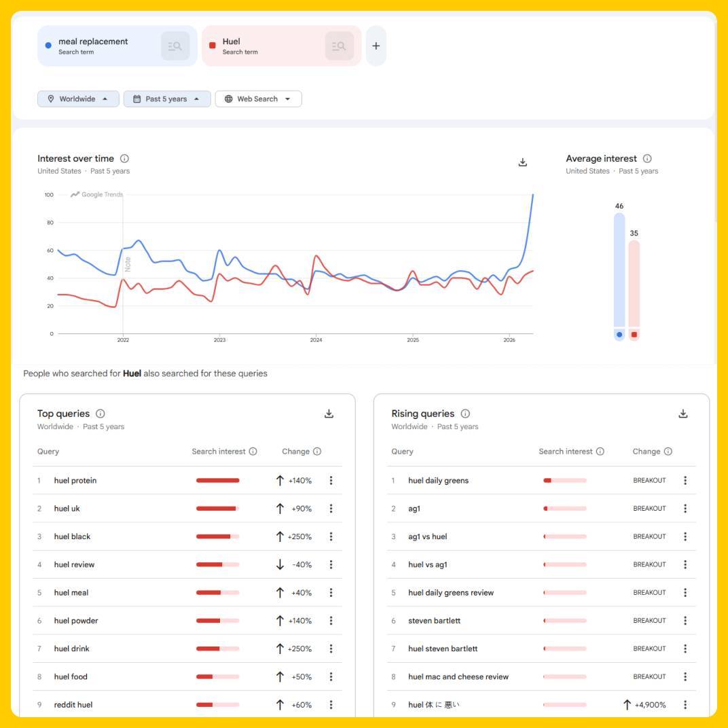The image size is (728, 728).
Task: Open more options for huel daily greens
Action: pyautogui.click(x=685, y=481)
